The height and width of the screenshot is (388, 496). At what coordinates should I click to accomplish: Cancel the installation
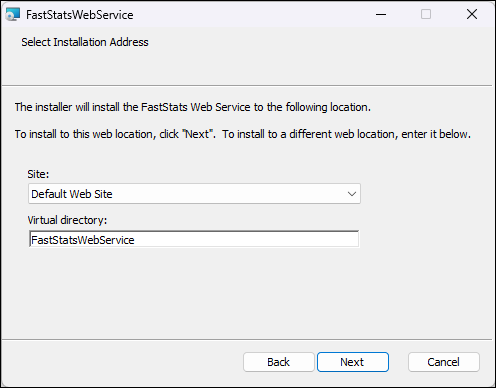tap(444, 362)
